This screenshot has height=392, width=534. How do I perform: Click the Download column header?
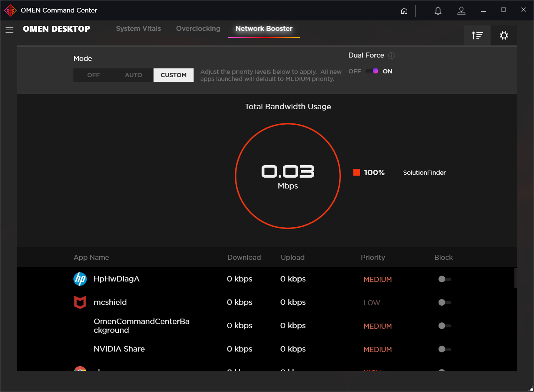(x=244, y=257)
